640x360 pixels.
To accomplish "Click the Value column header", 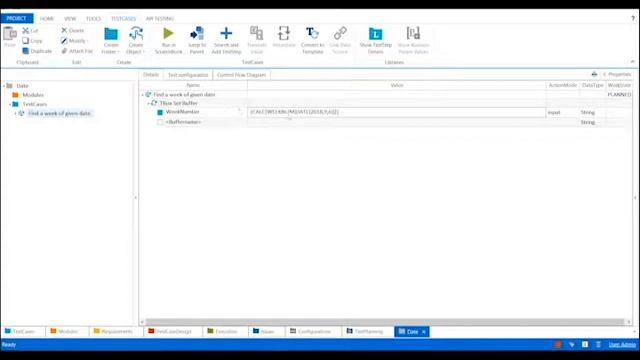I will (x=397, y=85).
